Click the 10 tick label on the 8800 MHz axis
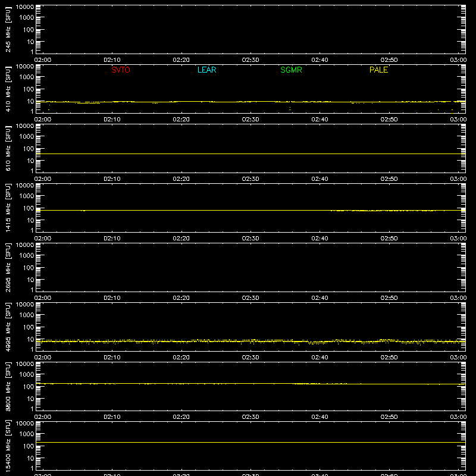Viewport: 476px width, 476px height. 30,399
